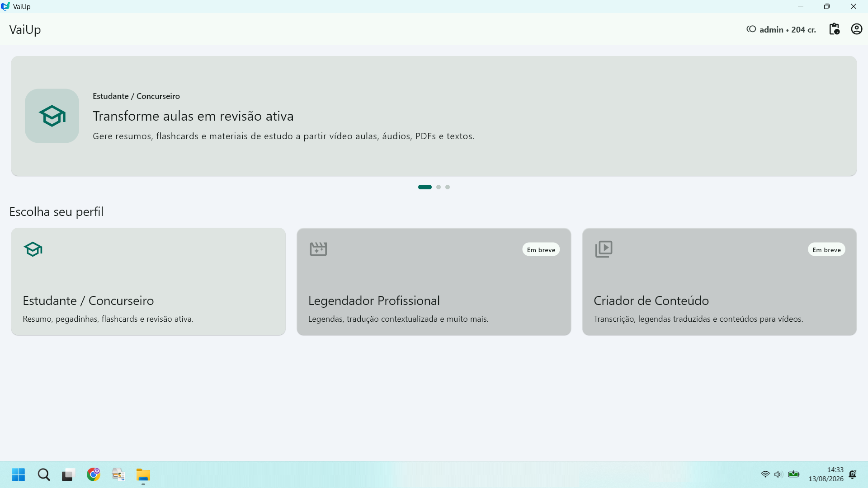Click the battery status tray icon

point(793,474)
